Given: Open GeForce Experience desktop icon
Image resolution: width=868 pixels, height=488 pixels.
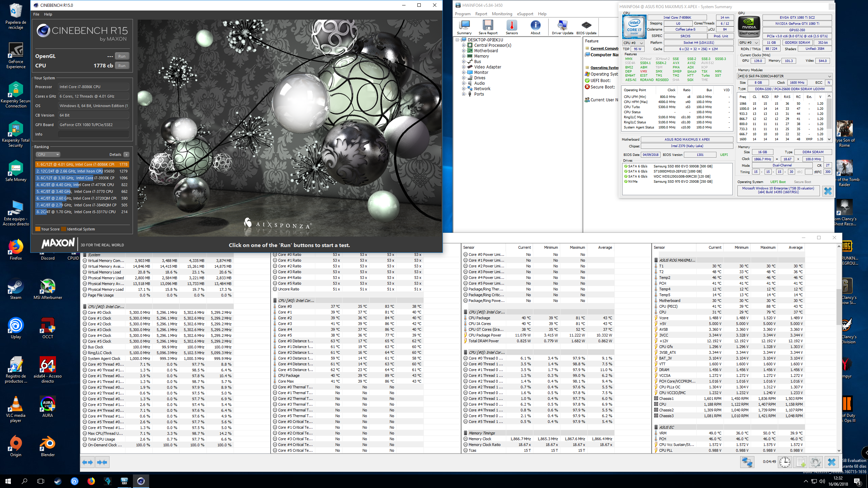Looking at the screenshot, I should (16, 56).
